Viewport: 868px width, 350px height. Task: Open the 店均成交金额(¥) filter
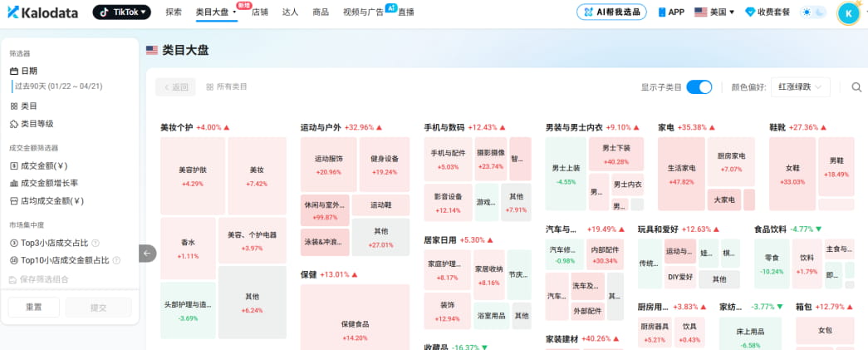47,200
